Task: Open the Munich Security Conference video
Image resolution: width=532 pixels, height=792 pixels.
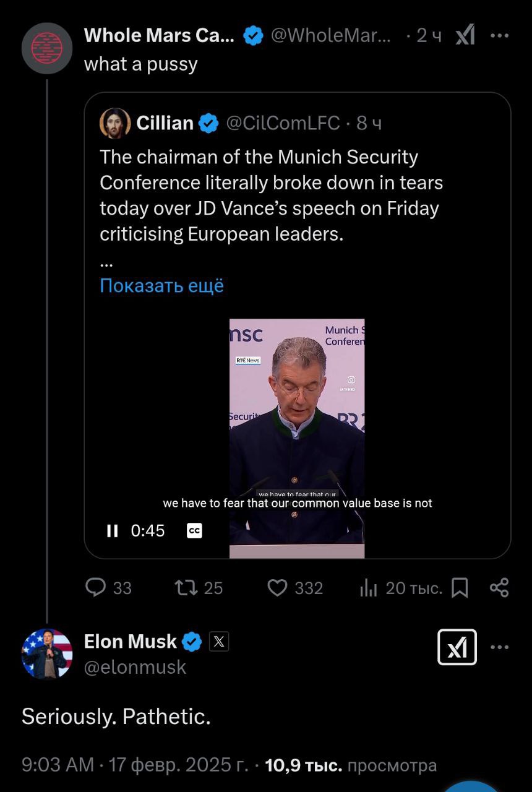Action: pos(297,433)
